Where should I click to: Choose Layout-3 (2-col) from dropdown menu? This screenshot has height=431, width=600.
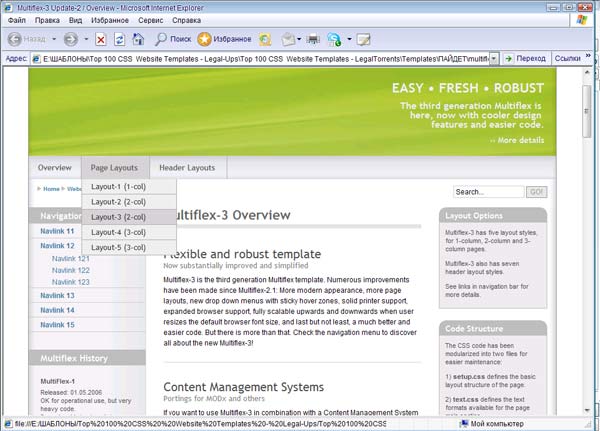(x=129, y=217)
